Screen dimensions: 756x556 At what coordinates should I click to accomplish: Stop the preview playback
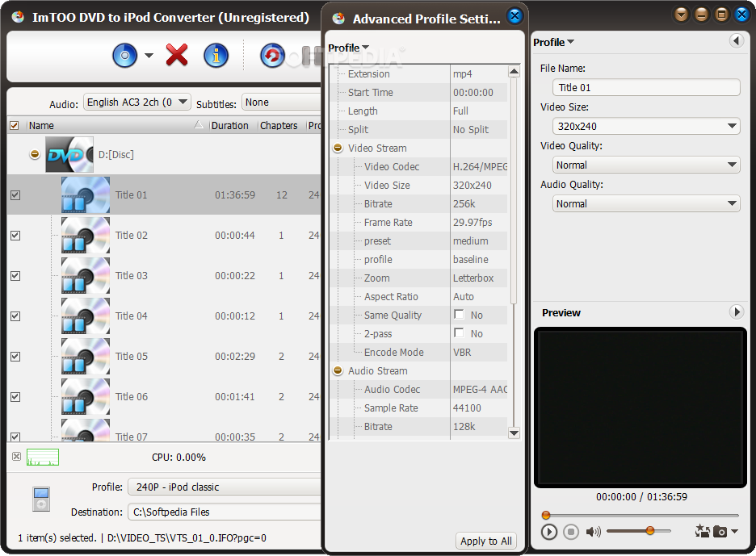(571, 532)
